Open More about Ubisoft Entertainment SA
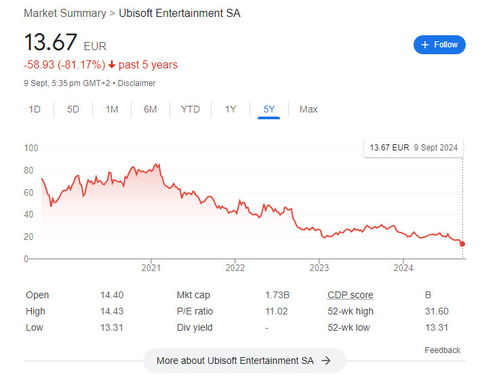The image size is (499, 389). (x=244, y=360)
